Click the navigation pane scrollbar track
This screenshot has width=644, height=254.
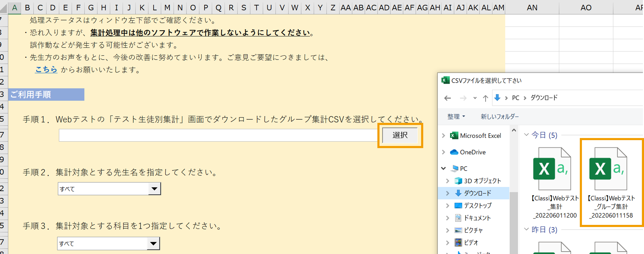514,162
